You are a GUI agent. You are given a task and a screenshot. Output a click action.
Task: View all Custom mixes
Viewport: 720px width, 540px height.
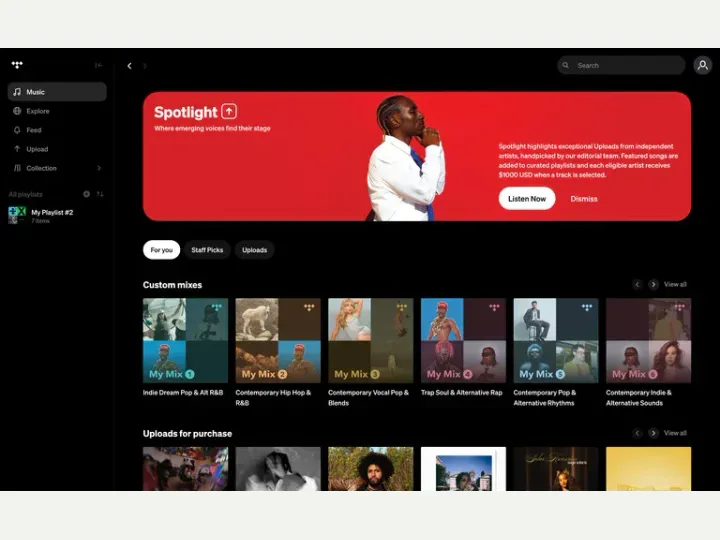(675, 285)
